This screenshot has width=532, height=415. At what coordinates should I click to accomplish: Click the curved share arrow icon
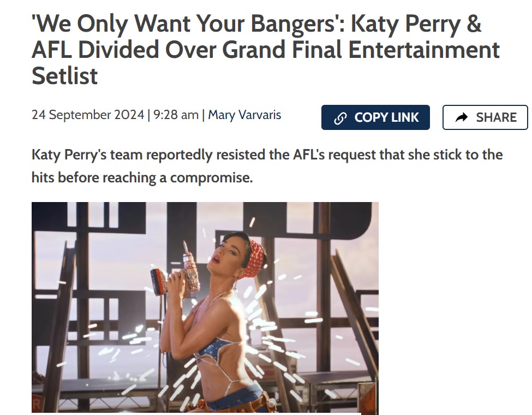tap(462, 117)
